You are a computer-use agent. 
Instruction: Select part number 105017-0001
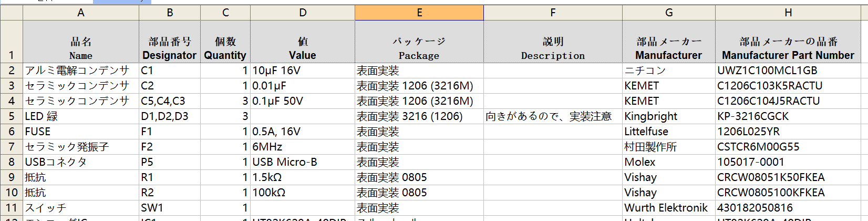788,162
